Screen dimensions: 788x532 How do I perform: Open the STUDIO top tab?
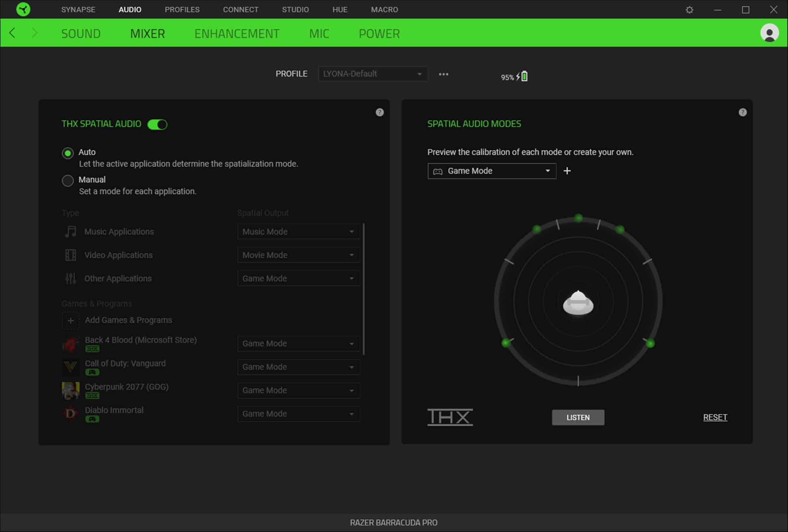pyautogui.click(x=295, y=10)
